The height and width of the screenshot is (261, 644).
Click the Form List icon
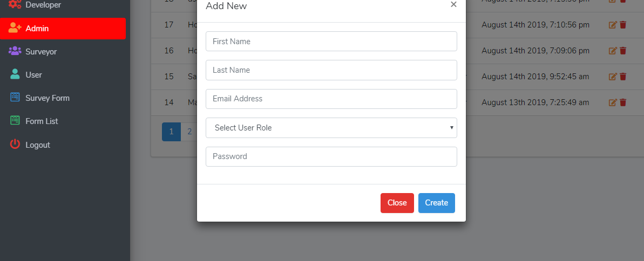pyautogui.click(x=15, y=121)
